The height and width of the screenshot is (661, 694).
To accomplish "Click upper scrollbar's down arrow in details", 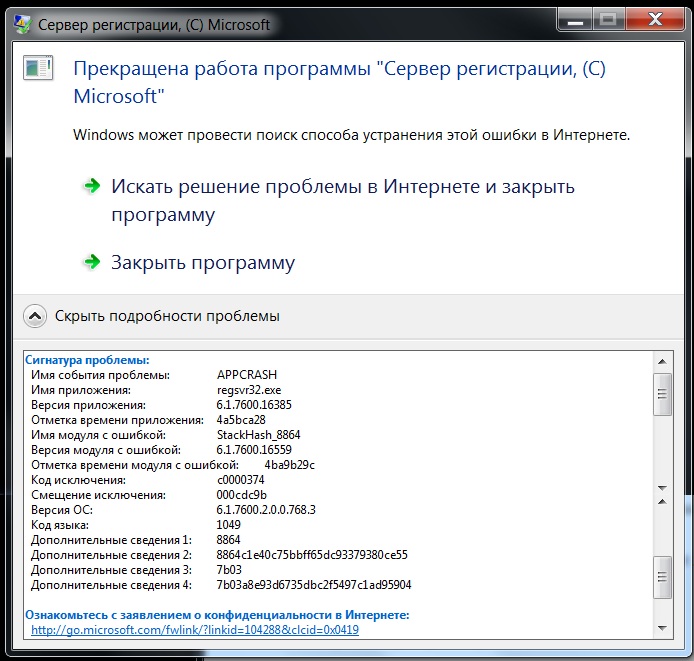I will pyautogui.click(x=662, y=488).
